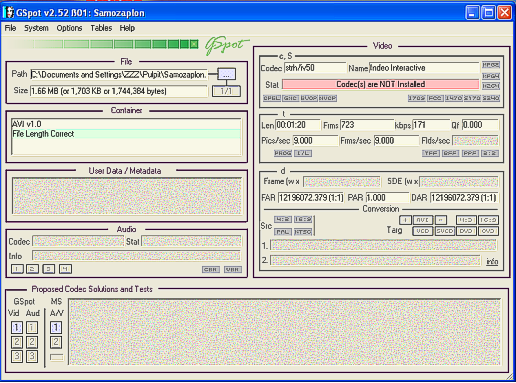The image size is (516, 383).
Task: Click the GMC codec feature indicator
Action: point(290,98)
